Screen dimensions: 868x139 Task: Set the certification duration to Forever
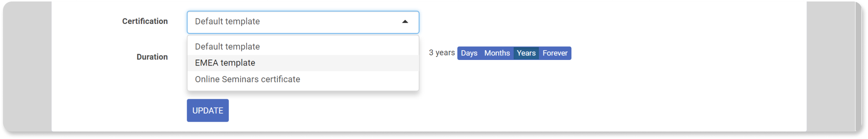click(x=555, y=53)
